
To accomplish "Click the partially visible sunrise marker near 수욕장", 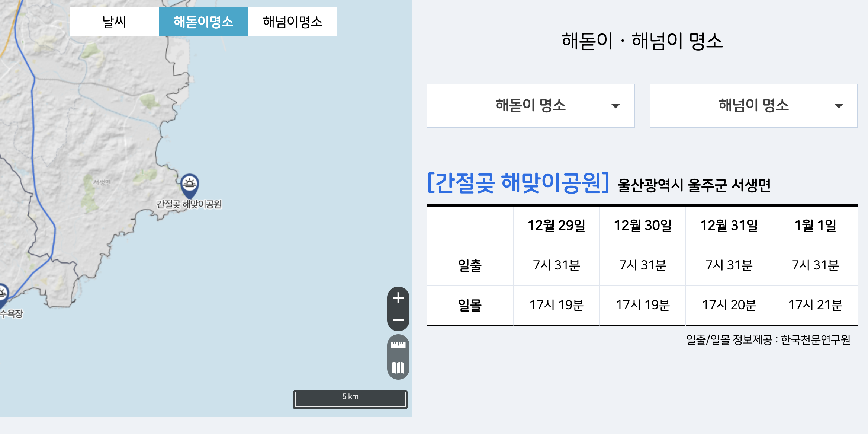I will [2, 294].
